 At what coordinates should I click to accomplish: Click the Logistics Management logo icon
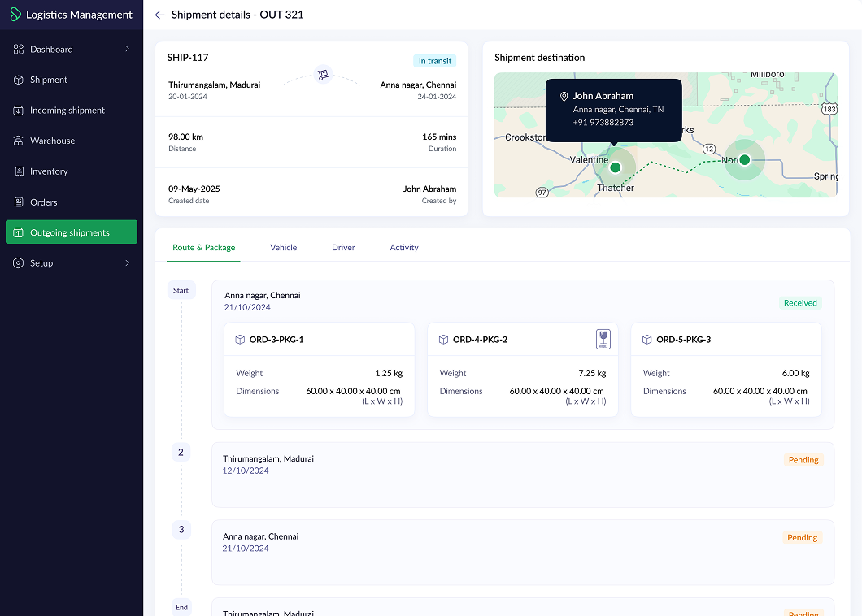(x=15, y=15)
